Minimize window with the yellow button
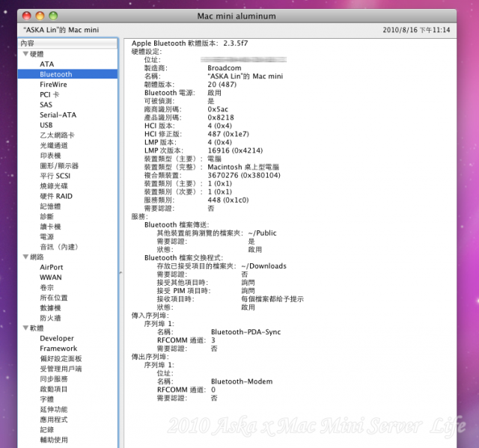 coord(40,16)
